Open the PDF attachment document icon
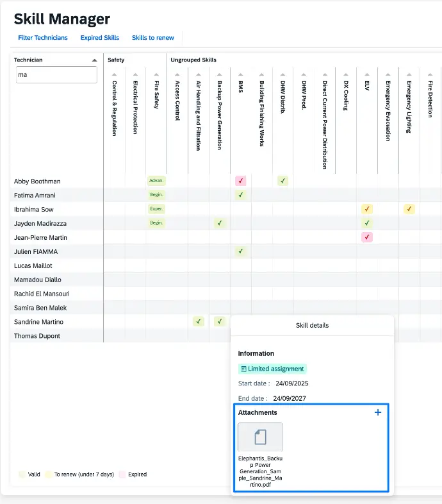Screen dimensions: 442x504 (260, 437)
